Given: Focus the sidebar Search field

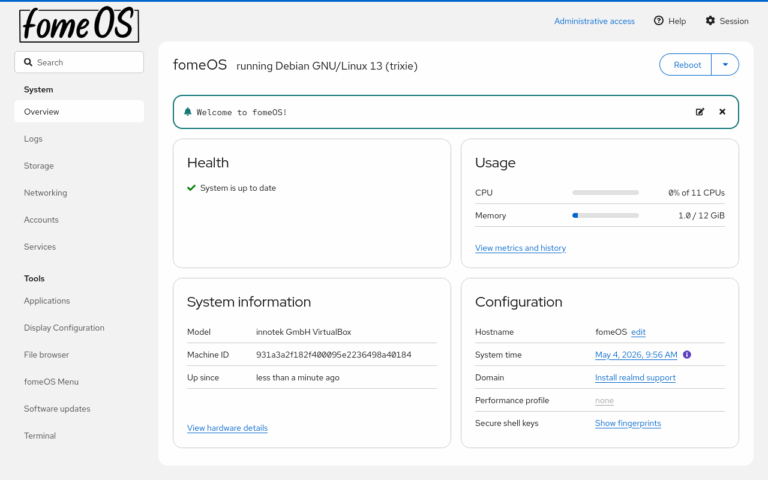Looking at the screenshot, I should pos(79,62).
